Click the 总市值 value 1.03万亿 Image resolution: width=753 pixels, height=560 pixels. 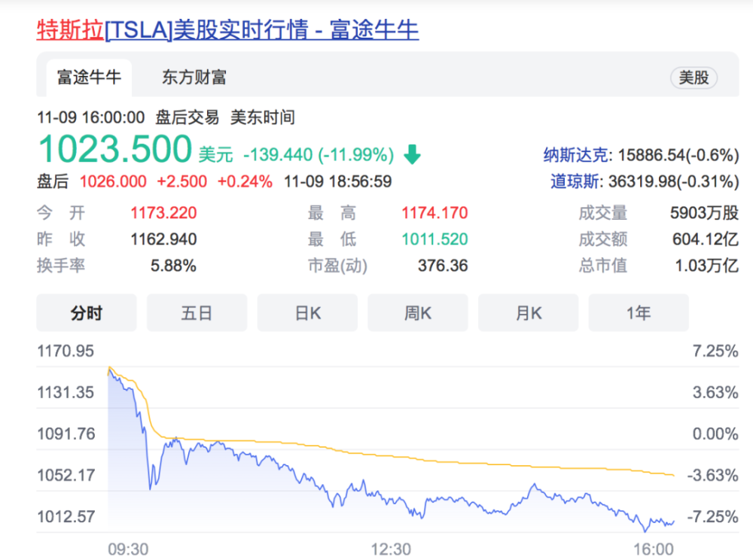click(707, 266)
